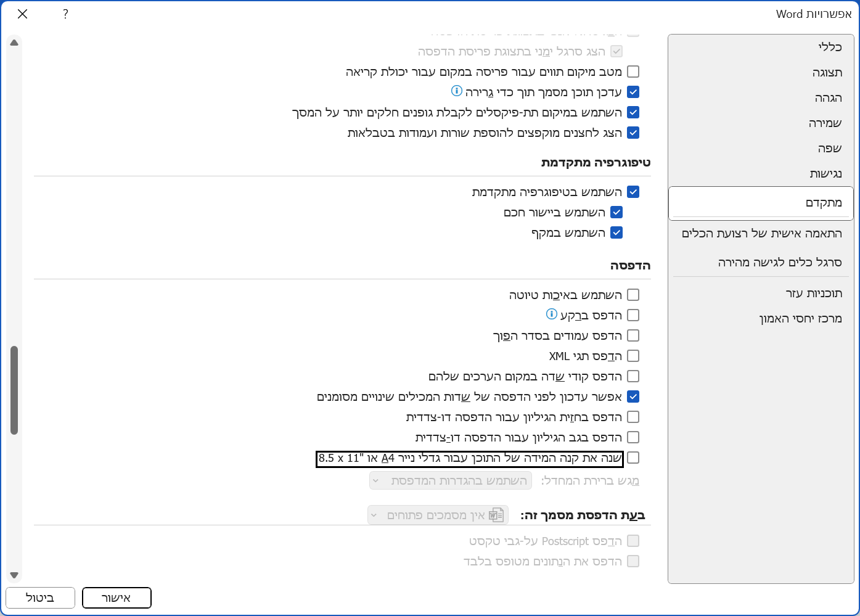Expand 'בעת הדפסת מסמך זה' document dropdown
This screenshot has width=860, height=616.
coord(438,515)
